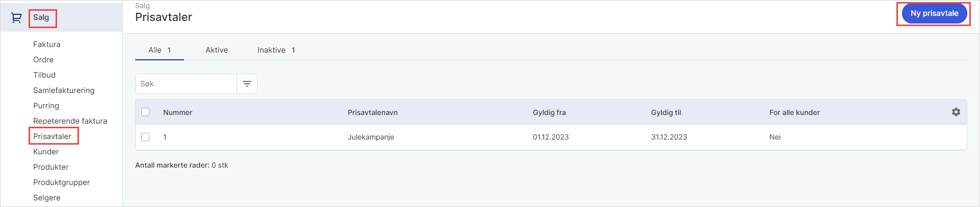Click into the Søk search field
This screenshot has height=207, width=980.
(186, 84)
